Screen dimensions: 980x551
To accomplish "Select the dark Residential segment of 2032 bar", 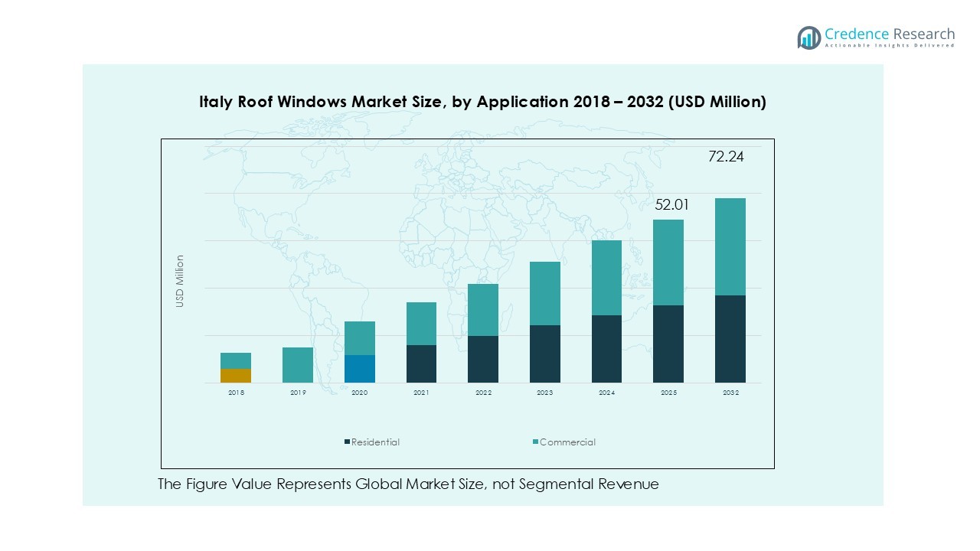I will coord(730,339).
